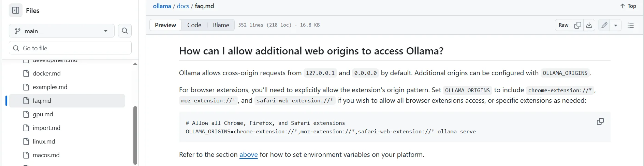Image resolution: width=644 pixels, height=166 pixels.
Task: Navigate to ollama breadcrumb link
Action: (162, 6)
